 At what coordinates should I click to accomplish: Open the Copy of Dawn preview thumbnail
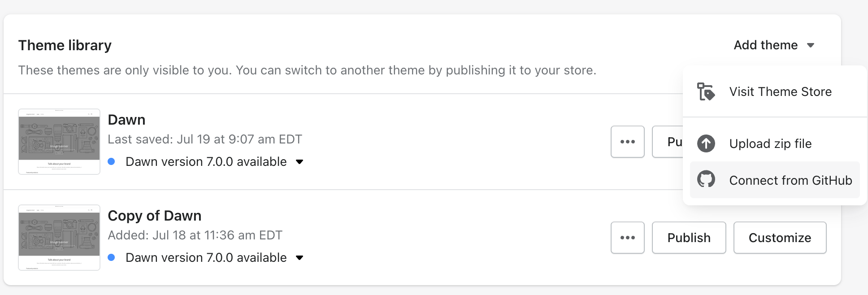coord(59,238)
